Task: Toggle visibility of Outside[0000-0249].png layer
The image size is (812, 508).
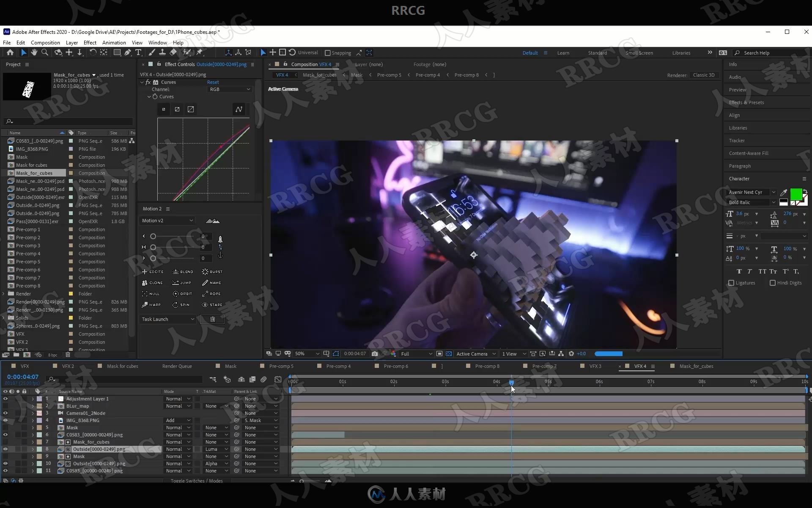Action: pos(5,449)
